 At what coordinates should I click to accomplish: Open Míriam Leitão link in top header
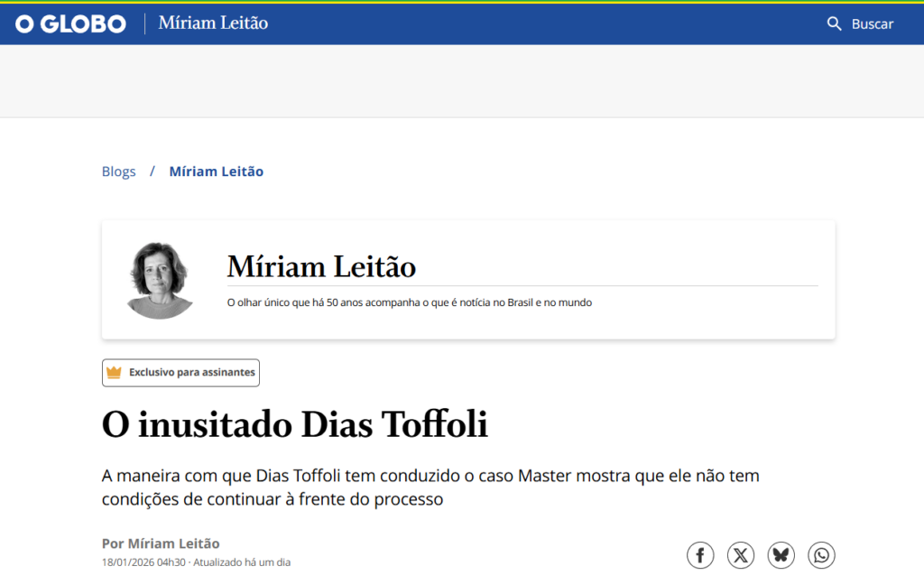point(213,23)
